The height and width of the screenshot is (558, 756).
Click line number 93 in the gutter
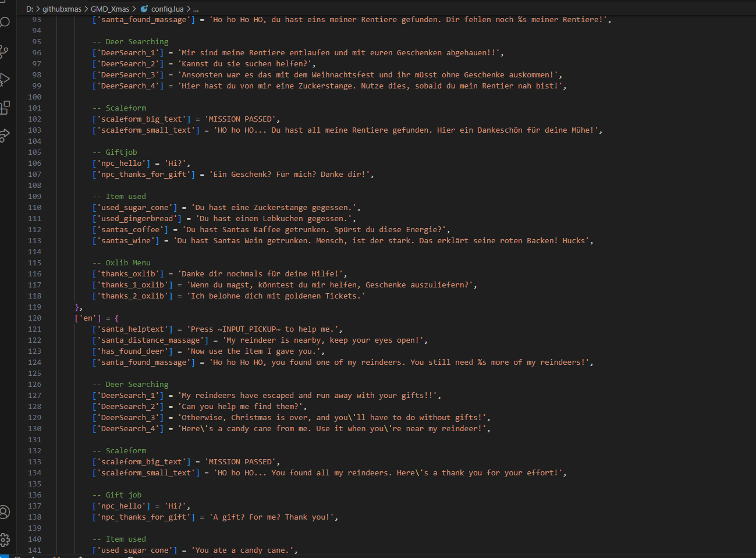click(x=37, y=20)
